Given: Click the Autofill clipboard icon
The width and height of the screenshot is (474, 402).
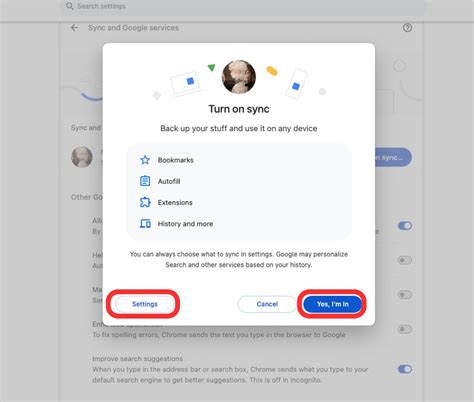Looking at the screenshot, I should point(145,181).
